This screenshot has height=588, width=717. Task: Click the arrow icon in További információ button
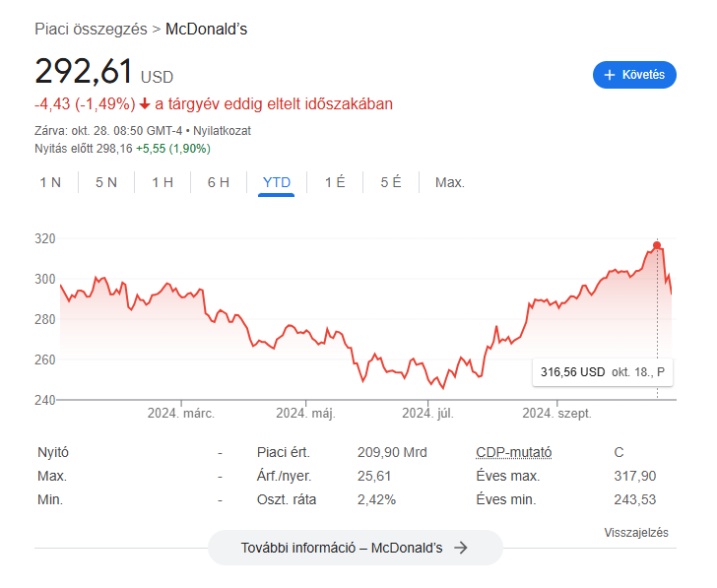[x=461, y=548]
